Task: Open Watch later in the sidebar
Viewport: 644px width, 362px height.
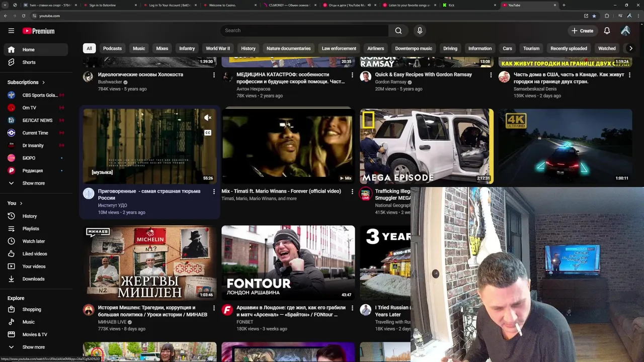Action: pyautogui.click(x=35, y=241)
